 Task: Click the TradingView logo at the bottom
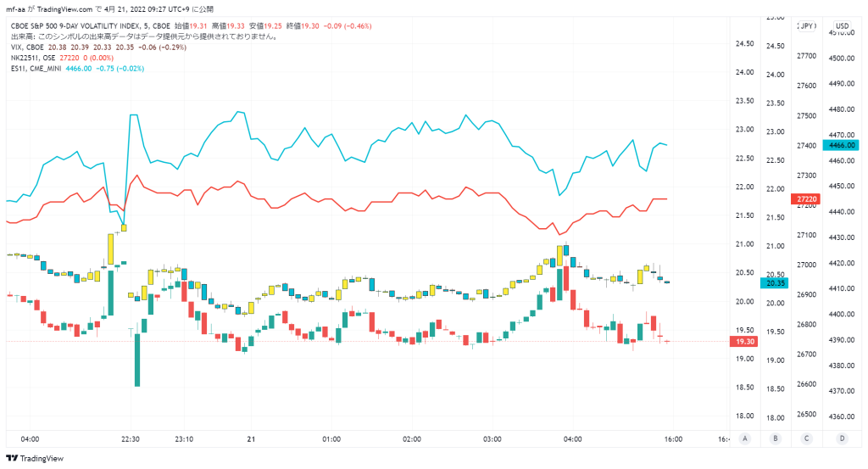click(34, 459)
